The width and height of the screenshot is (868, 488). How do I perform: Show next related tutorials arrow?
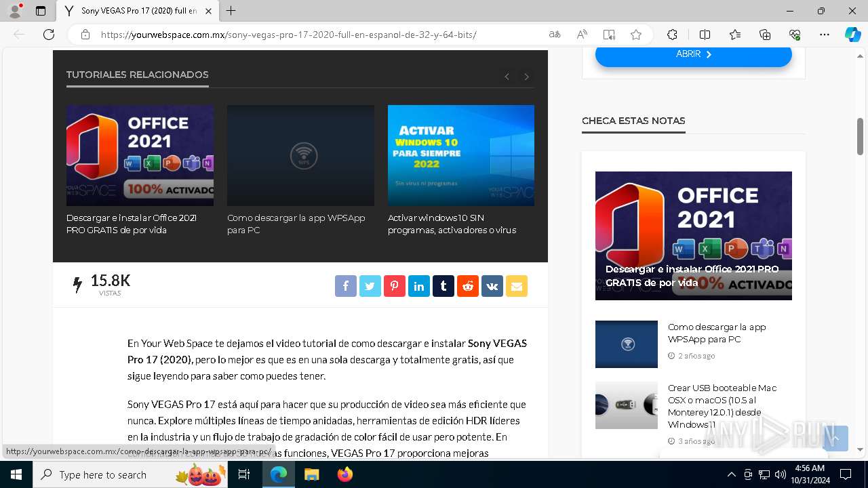[526, 77]
